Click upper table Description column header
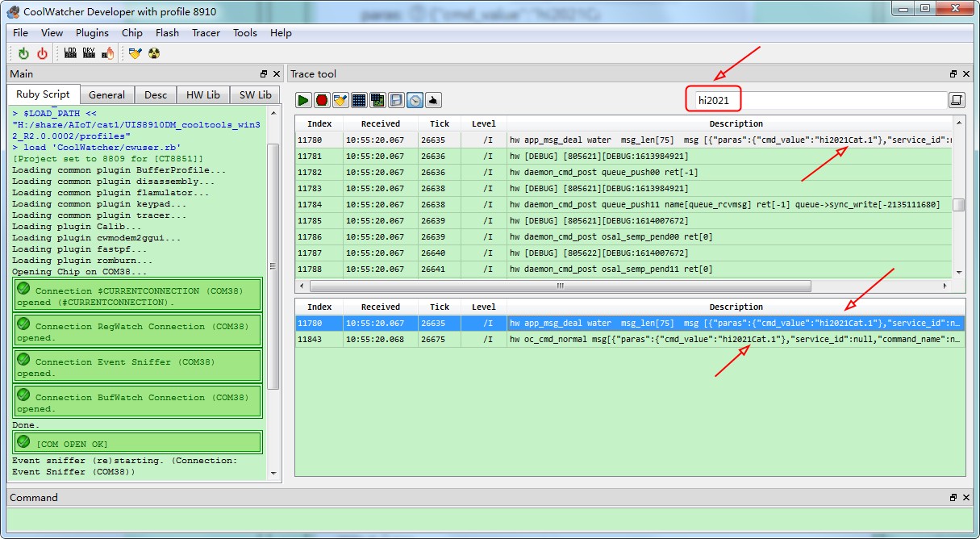The image size is (980, 539). [x=730, y=123]
